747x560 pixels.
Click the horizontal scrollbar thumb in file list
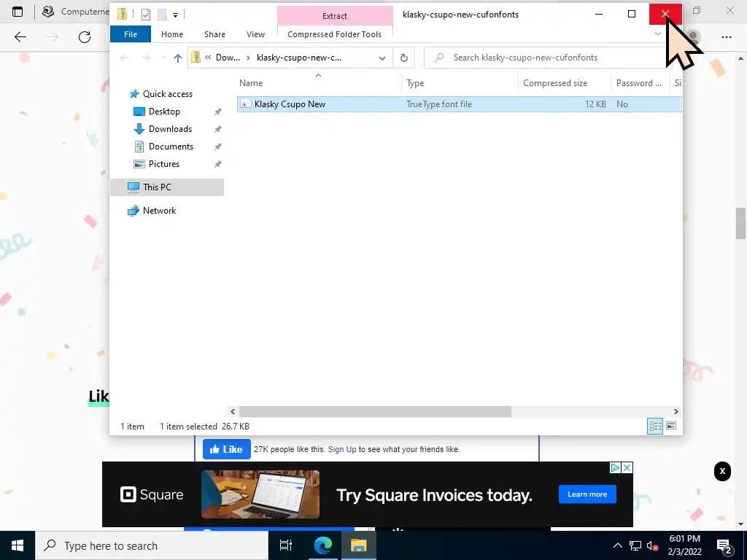coord(375,411)
